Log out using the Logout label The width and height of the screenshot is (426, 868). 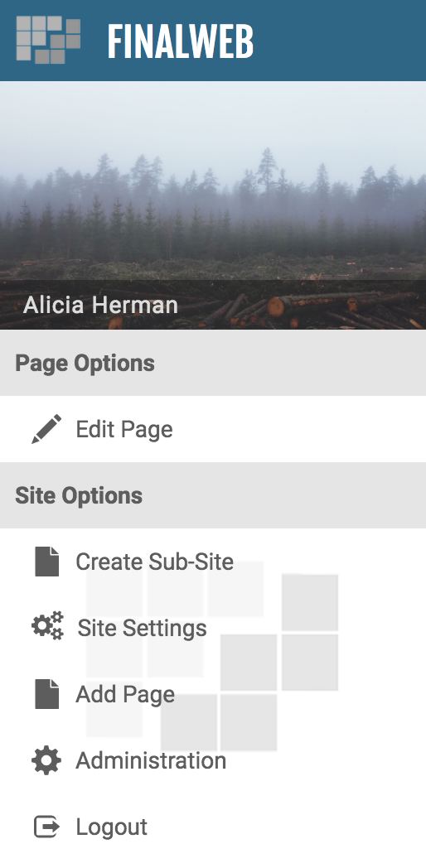pyautogui.click(x=111, y=827)
